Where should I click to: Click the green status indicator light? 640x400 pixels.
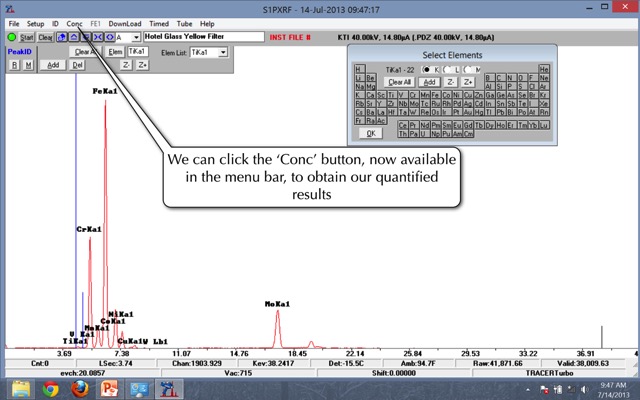pyautogui.click(x=11, y=37)
